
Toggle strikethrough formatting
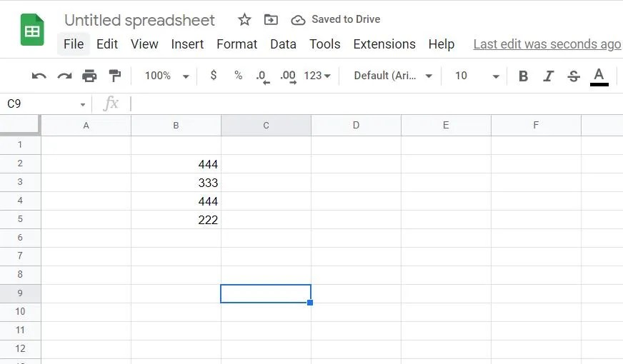pos(573,76)
